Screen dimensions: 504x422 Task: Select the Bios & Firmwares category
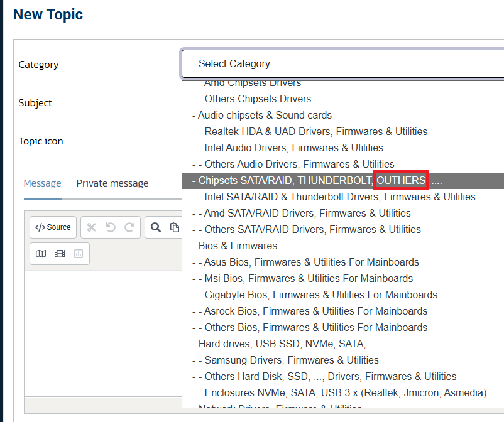click(238, 246)
